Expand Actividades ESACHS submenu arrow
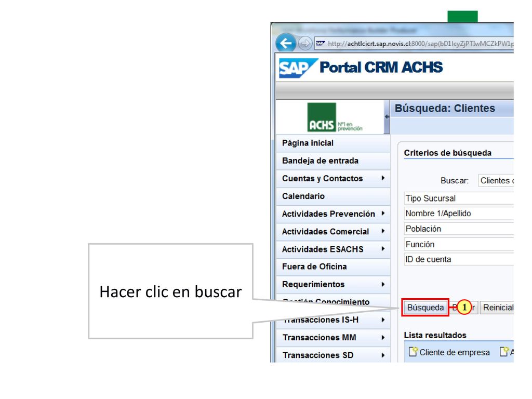This screenshot has height=399, width=532. [383, 249]
